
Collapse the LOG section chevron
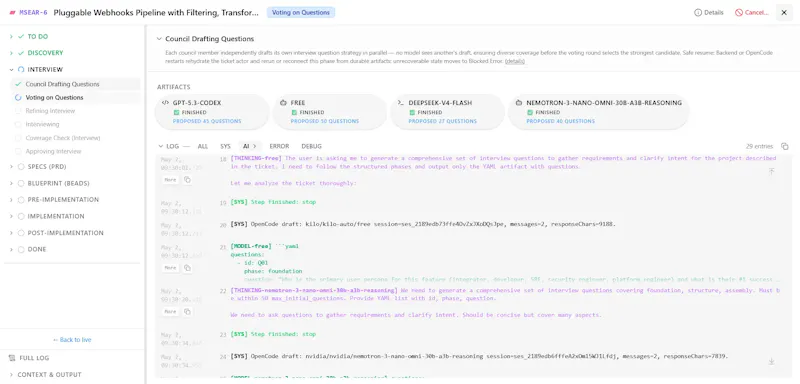160,146
